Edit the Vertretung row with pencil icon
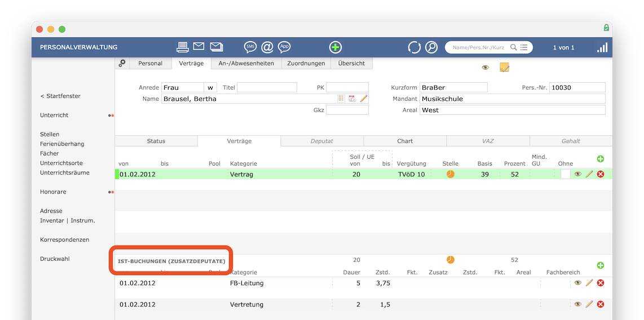Viewport: 644px width, 320px height. click(589, 304)
